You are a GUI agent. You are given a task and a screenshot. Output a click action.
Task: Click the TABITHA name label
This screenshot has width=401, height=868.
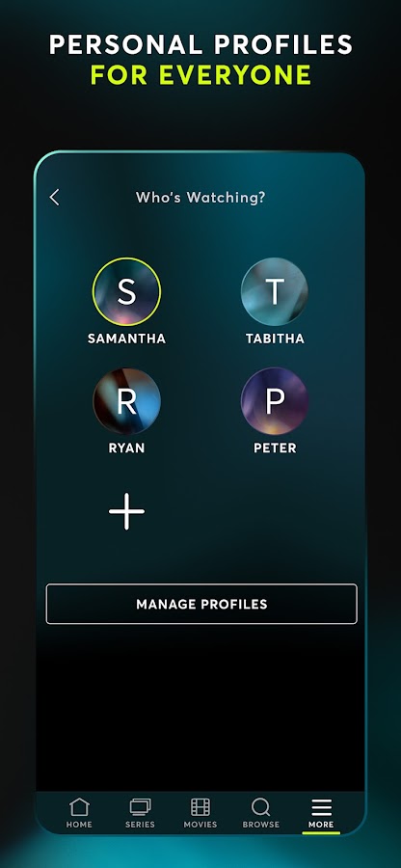275,339
